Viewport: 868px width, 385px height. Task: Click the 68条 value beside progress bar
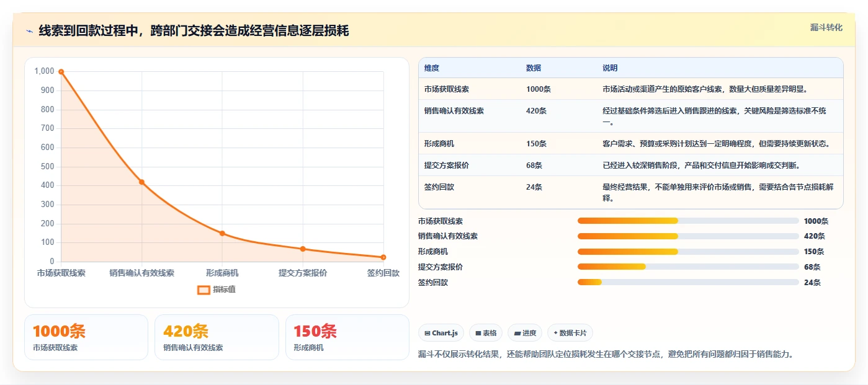[x=812, y=267]
